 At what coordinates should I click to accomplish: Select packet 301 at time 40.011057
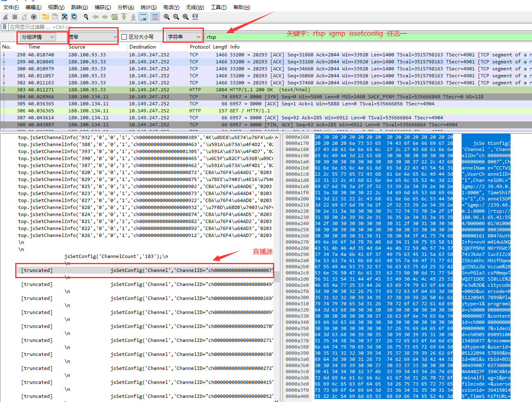[x=266, y=76]
